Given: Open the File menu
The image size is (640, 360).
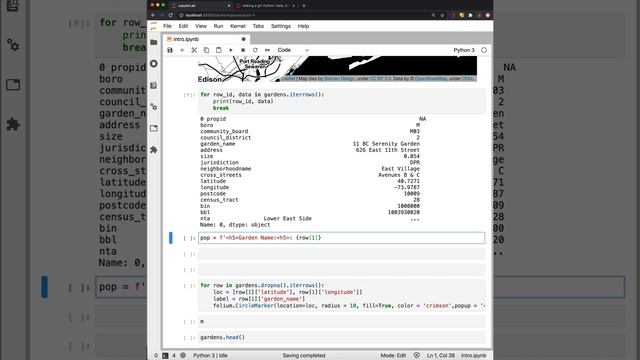Looking at the screenshot, I should [x=167, y=26].
